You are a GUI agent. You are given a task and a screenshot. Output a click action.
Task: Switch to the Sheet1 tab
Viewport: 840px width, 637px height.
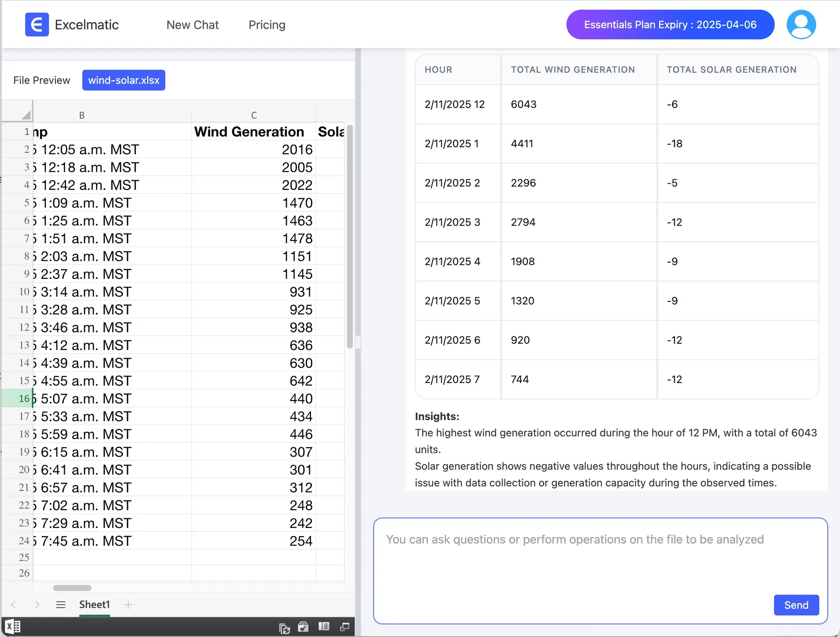(x=94, y=605)
